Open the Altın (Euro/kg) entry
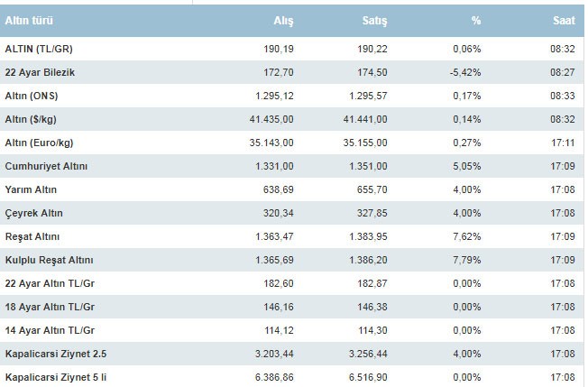The height and width of the screenshot is (387, 588). [x=41, y=143]
